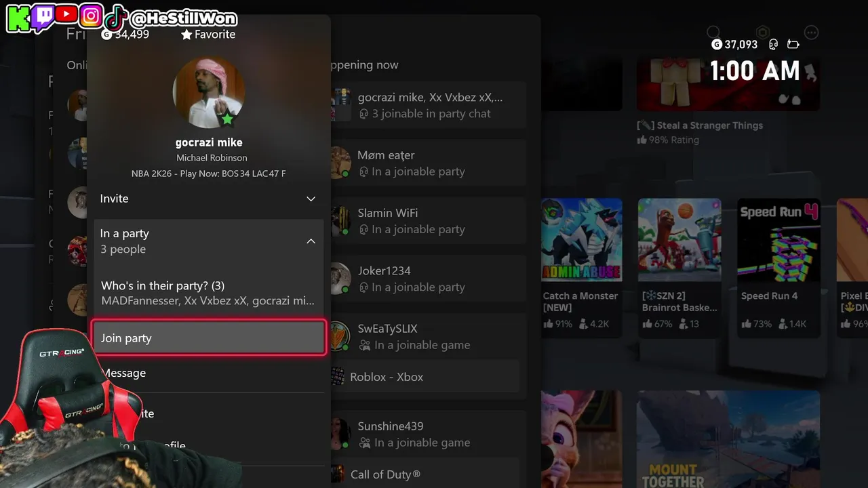This screenshot has width=868, height=488.
Task: Open the Catch a Monster game tile
Action: (x=581, y=268)
